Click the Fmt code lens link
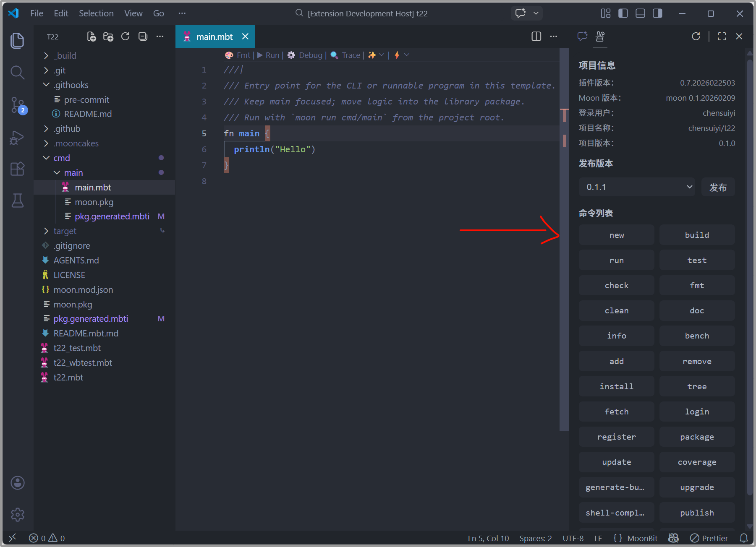This screenshot has width=756, height=547. point(238,55)
